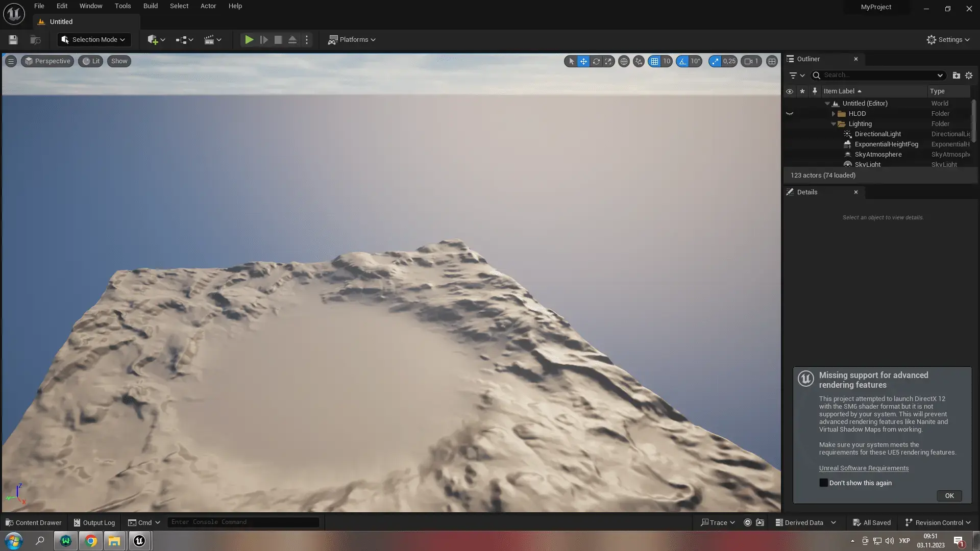Select the rotate transform gizmo tool

tap(596, 61)
